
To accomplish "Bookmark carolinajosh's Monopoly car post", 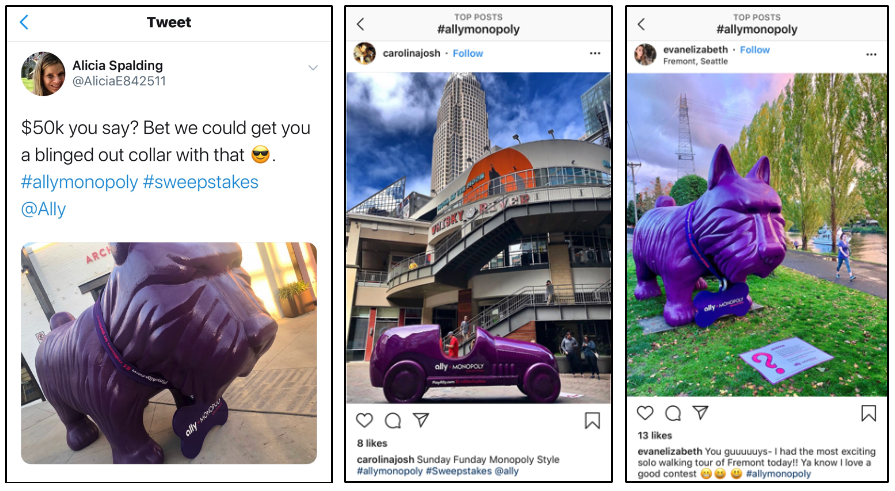I will [x=592, y=421].
